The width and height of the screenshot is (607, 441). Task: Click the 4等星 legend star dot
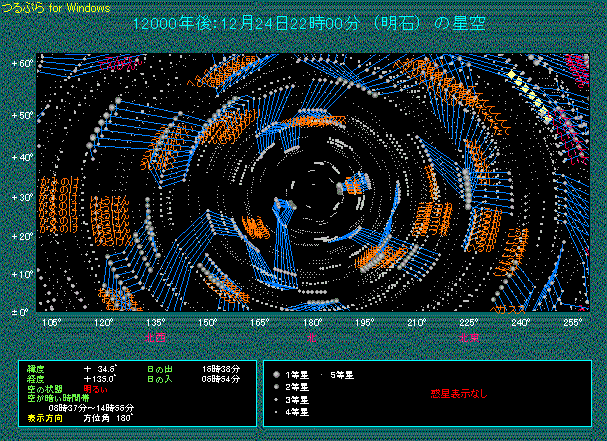(276, 410)
